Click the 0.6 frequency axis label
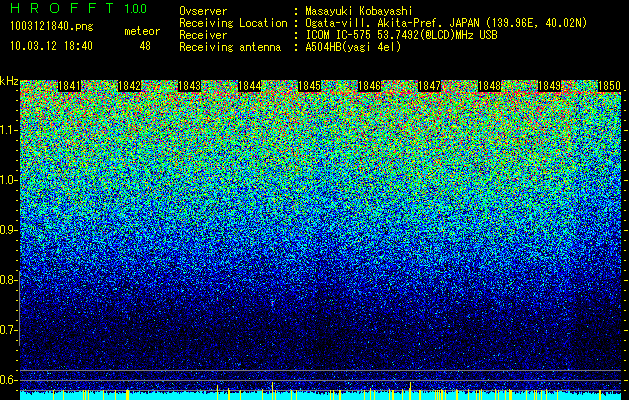 click(8, 380)
